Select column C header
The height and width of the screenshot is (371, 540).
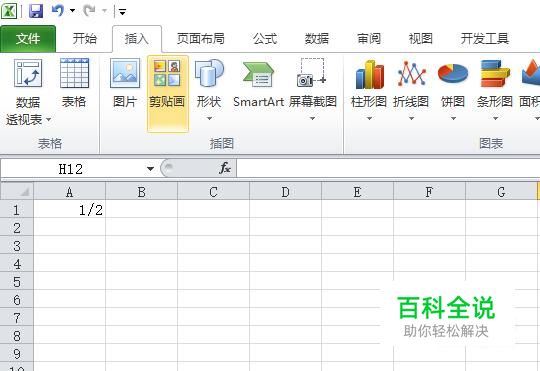coord(213,192)
